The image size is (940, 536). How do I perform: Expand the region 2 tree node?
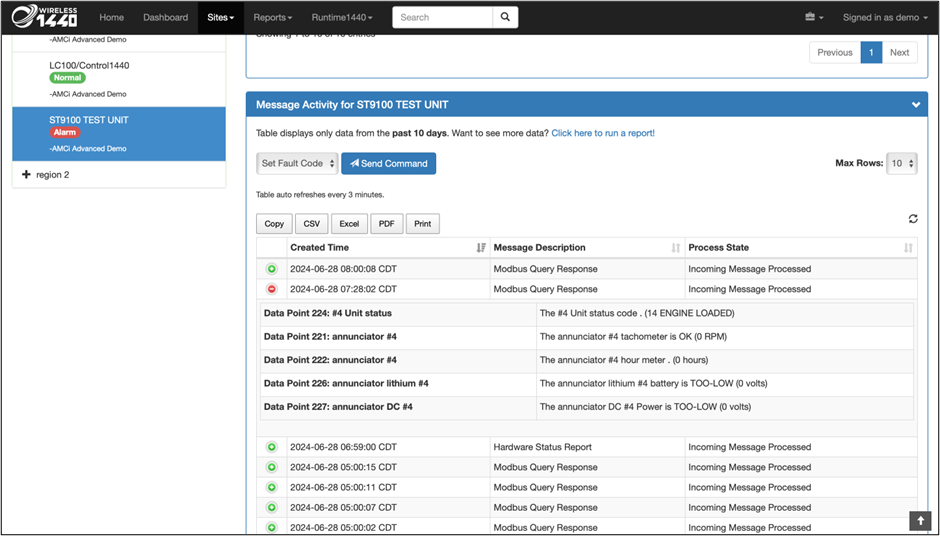(26, 175)
